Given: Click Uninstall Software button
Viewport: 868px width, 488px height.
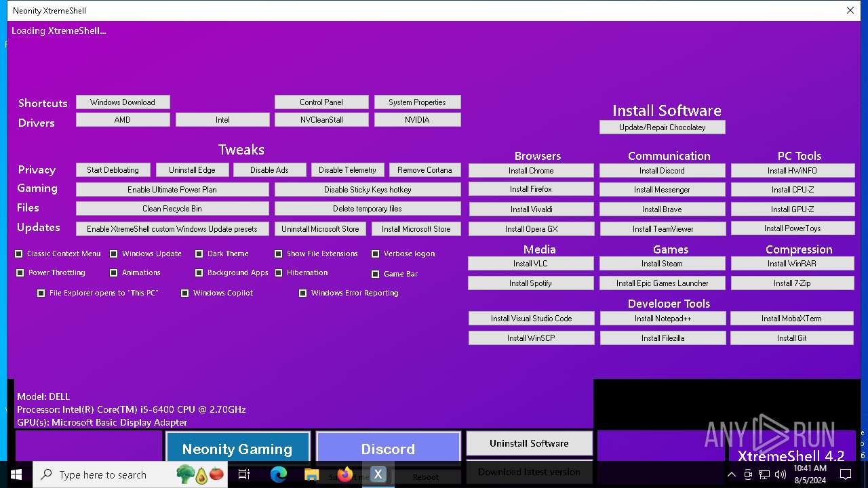Looking at the screenshot, I should (x=529, y=443).
